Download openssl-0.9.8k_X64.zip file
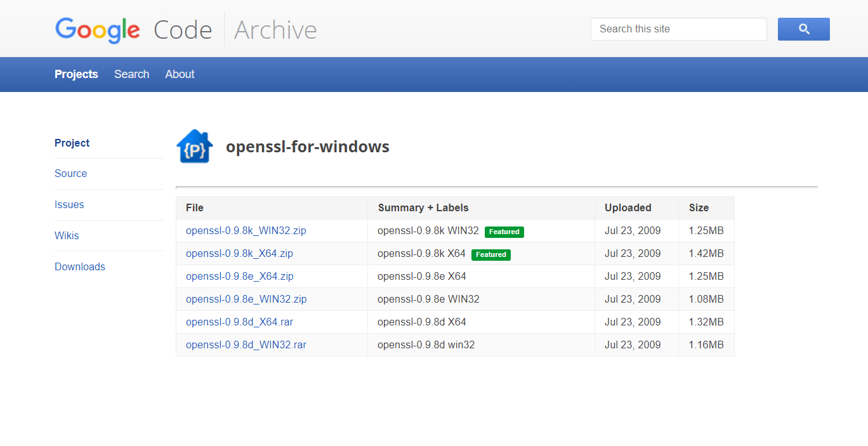 pyautogui.click(x=239, y=254)
